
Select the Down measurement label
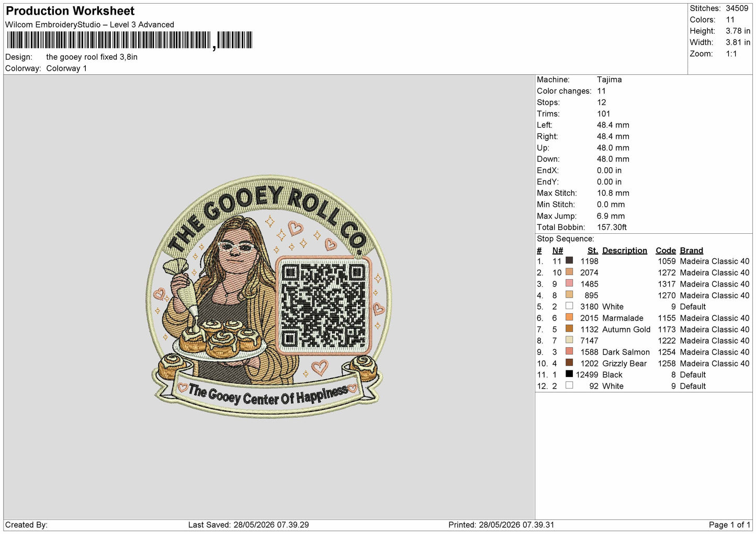click(548, 159)
